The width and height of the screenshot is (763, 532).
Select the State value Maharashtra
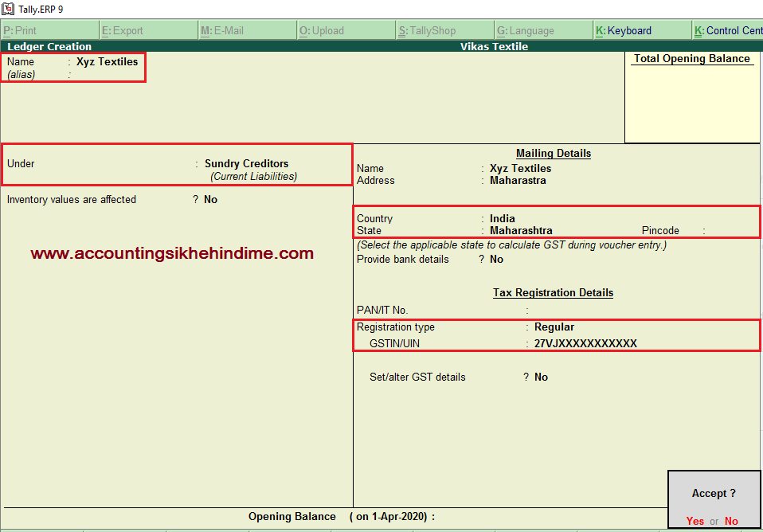point(521,231)
